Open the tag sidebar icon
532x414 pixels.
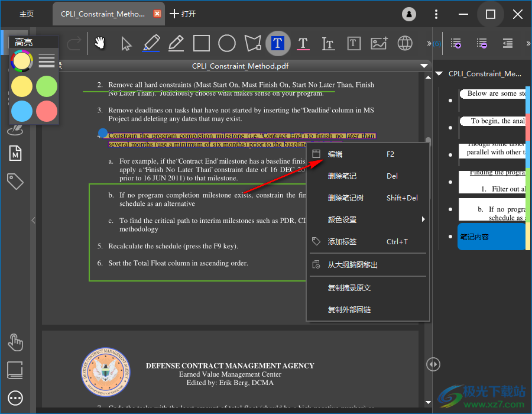[x=15, y=182]
